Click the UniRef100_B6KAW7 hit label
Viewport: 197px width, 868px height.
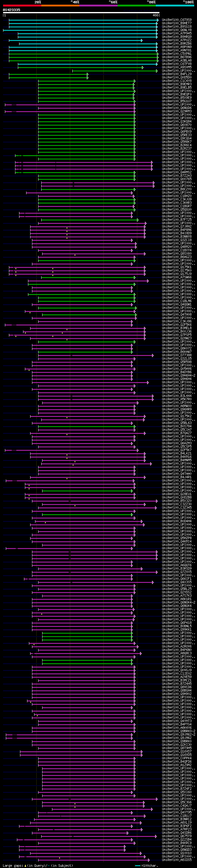coord(177,352)
